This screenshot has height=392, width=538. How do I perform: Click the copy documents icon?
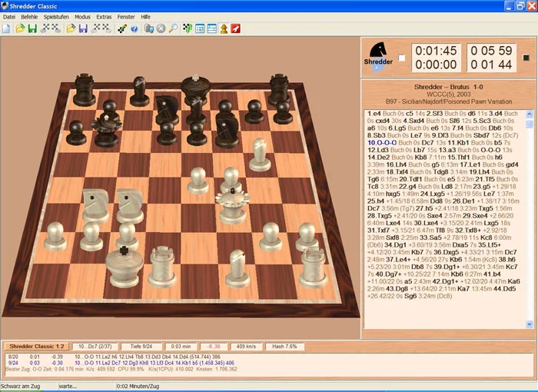pos(149,28)
